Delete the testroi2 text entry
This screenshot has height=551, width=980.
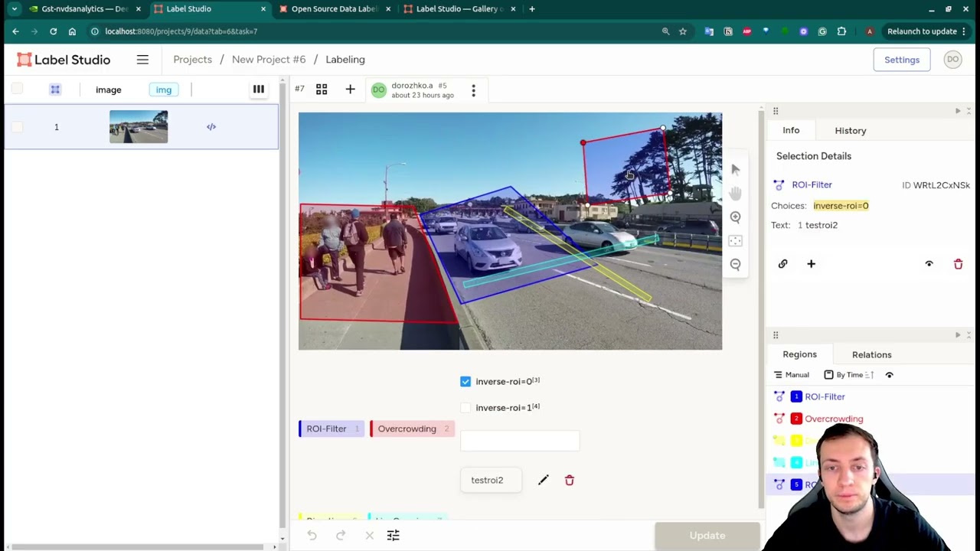point(569,480)
